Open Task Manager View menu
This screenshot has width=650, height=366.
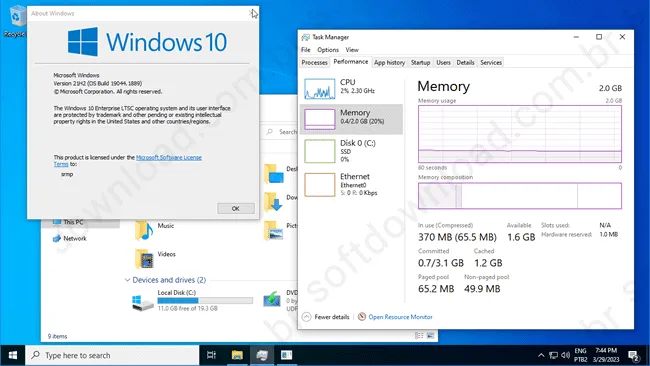tap(352, 50)
